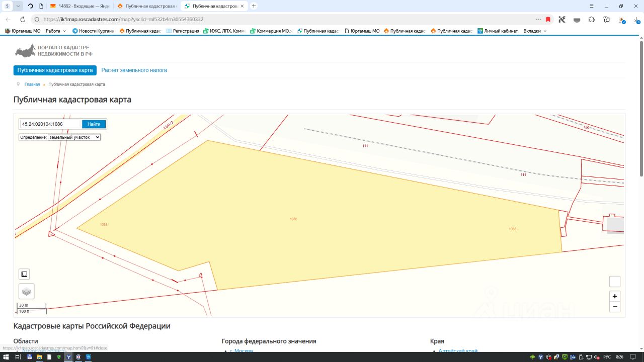
Task: Click the parcel label 1086 in map center
Action: 293,219
